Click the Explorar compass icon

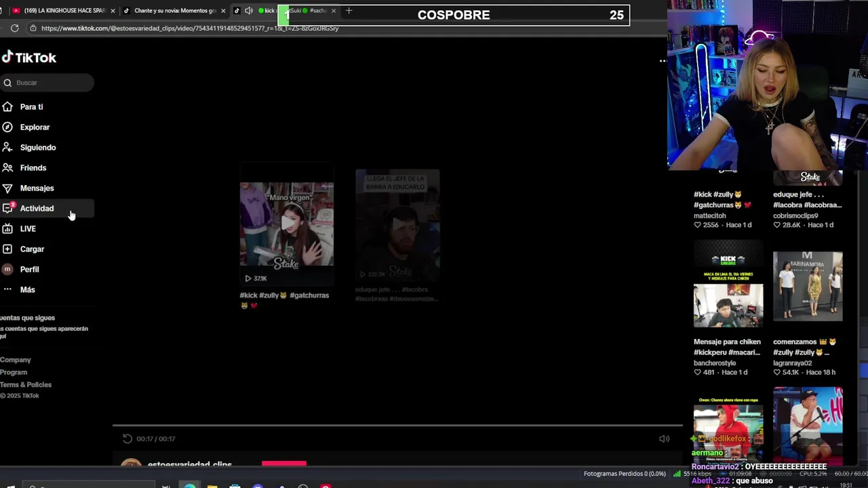7,127
